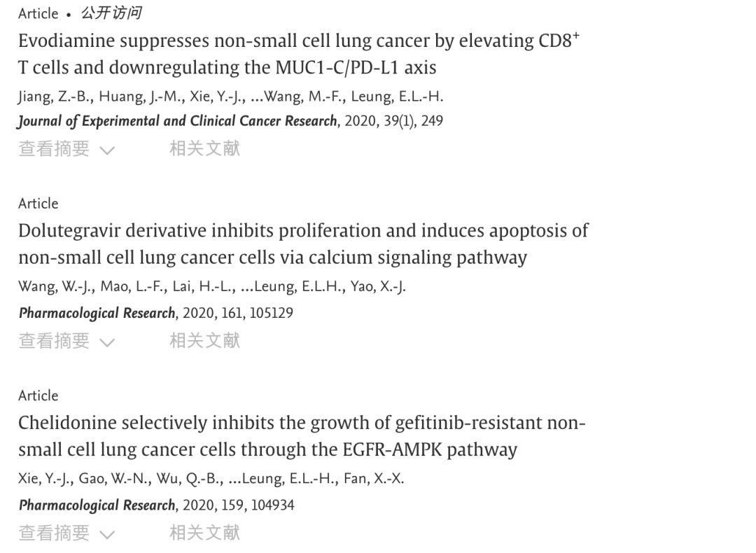The image size is (756, 553).
Task: Expand 查看摘要 for the Dolutegravir article
Action: 66,341
